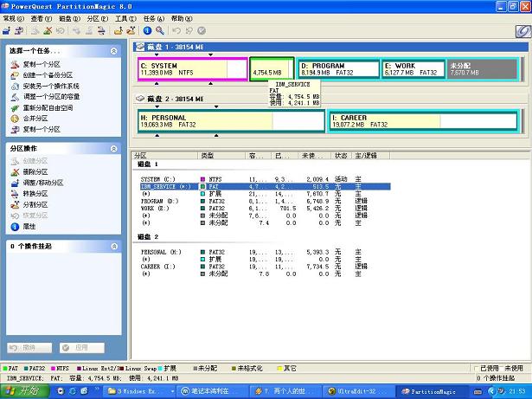Click the 安装另一个操作系统 task icon
Viewport: 532px width, 399px height.
[x=15, y=86]
